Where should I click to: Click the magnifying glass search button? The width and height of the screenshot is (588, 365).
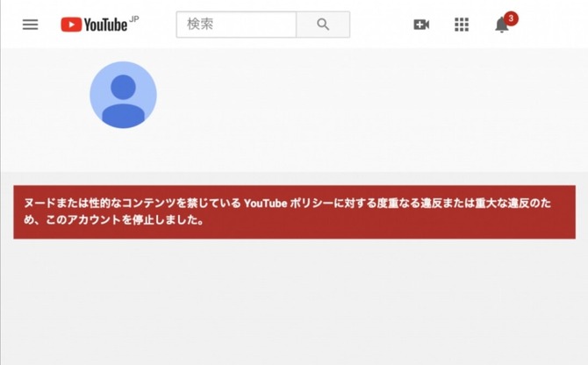coord(323,25)
